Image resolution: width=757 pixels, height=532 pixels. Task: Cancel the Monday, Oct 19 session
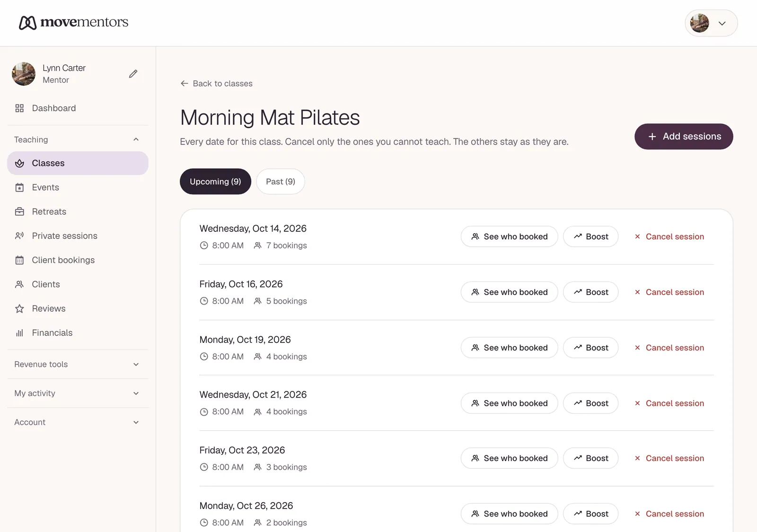coord(669,348)
